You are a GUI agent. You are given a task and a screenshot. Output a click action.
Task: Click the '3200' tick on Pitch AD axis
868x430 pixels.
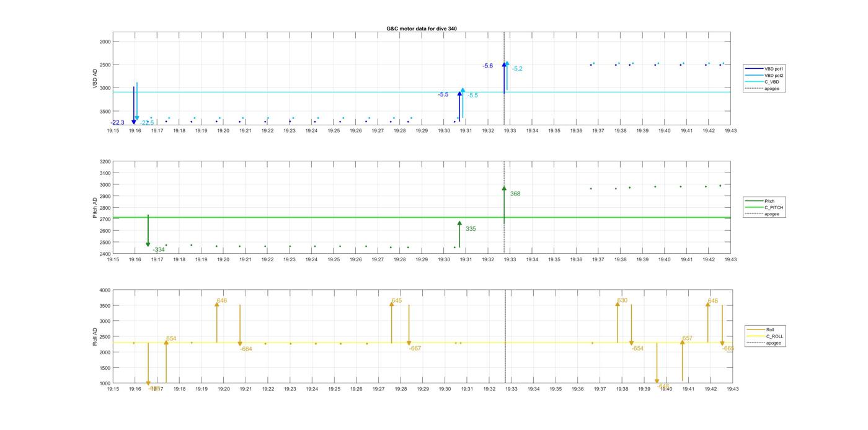[105, 162]
